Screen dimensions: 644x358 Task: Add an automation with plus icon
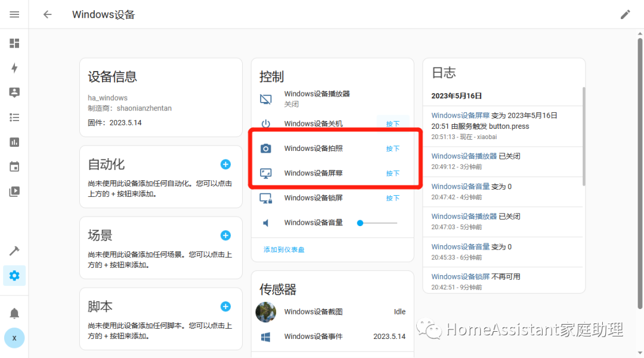coord(225,165)
